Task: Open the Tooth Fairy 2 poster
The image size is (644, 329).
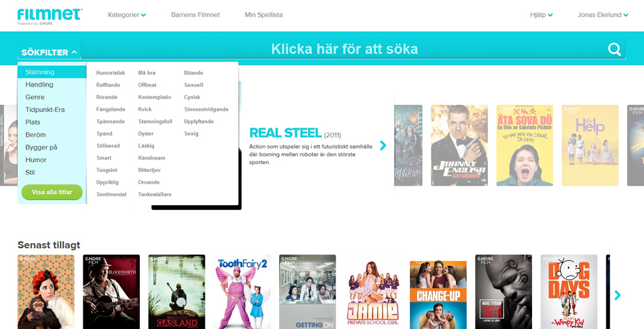Action: 242,291
